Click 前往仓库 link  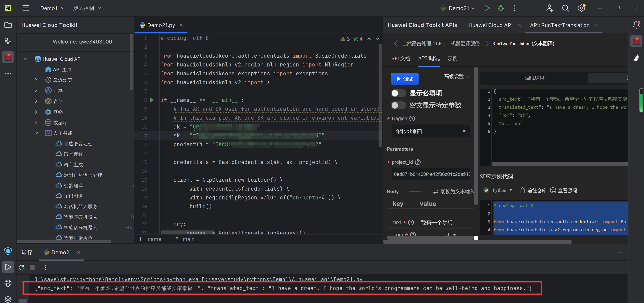[x=533, y=191]
